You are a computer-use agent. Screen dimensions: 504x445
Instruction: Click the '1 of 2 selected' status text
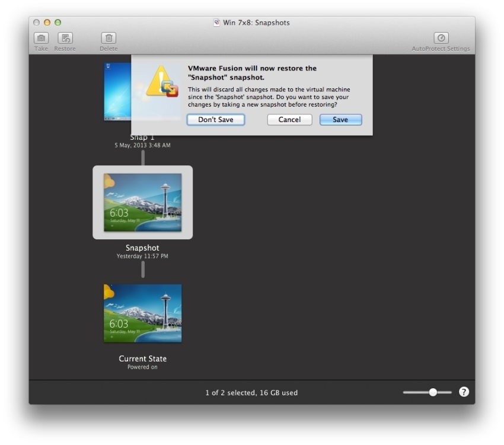click(251, 392)
